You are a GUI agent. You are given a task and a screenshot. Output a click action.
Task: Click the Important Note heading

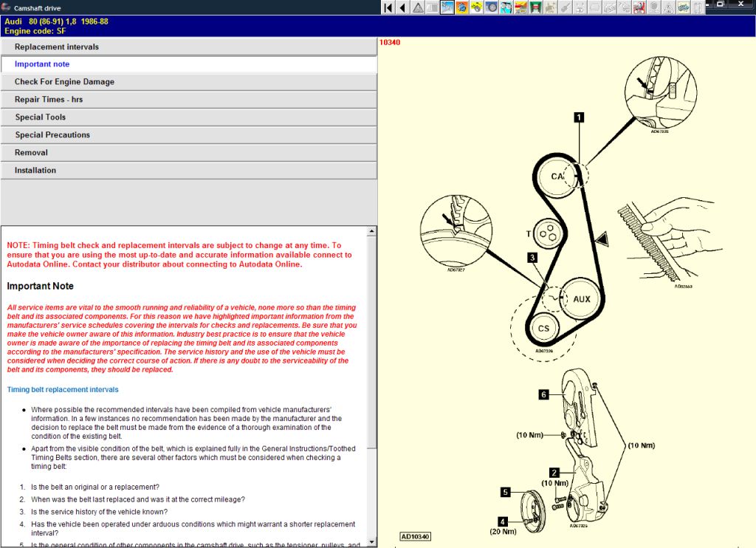coord(40,286)
